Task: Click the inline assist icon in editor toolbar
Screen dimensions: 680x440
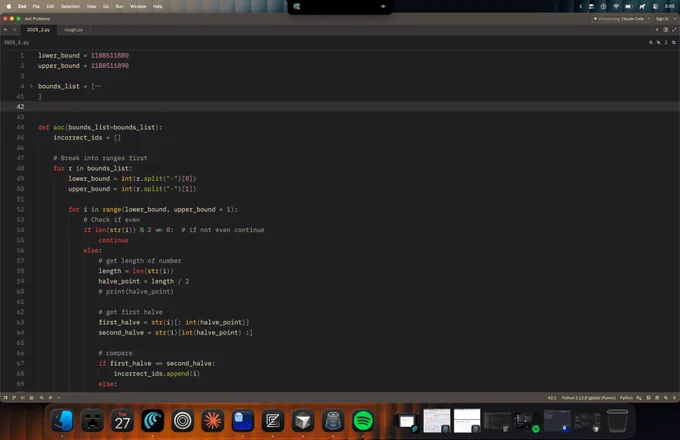Action: [x=658, y=42]
